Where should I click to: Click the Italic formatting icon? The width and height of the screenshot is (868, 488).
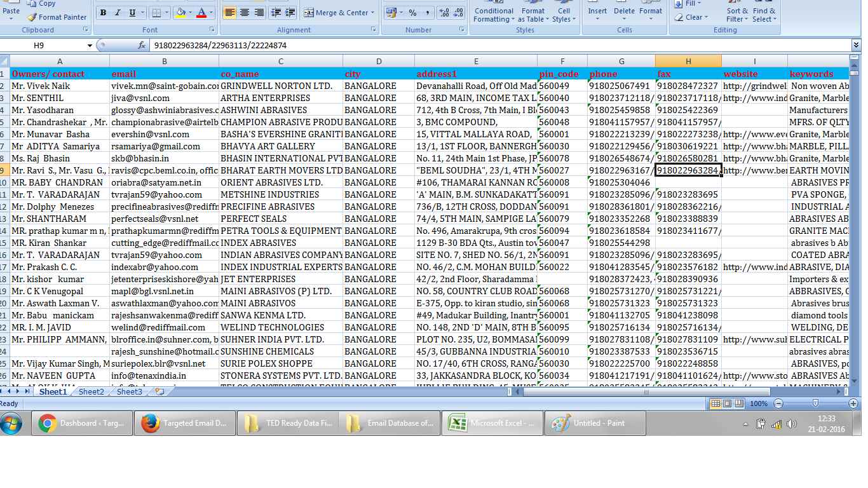[x=117, y=12]
